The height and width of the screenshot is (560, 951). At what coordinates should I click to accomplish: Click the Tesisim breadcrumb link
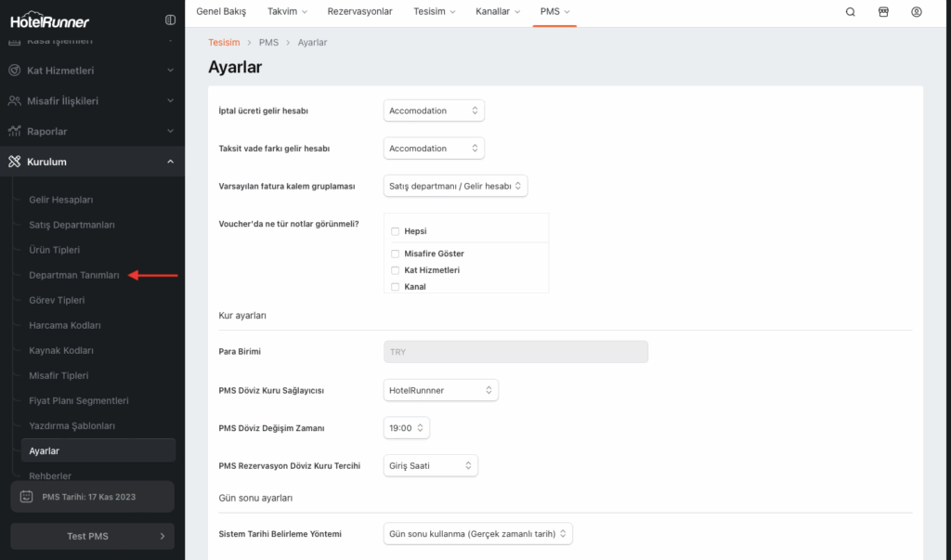(224, 43)
